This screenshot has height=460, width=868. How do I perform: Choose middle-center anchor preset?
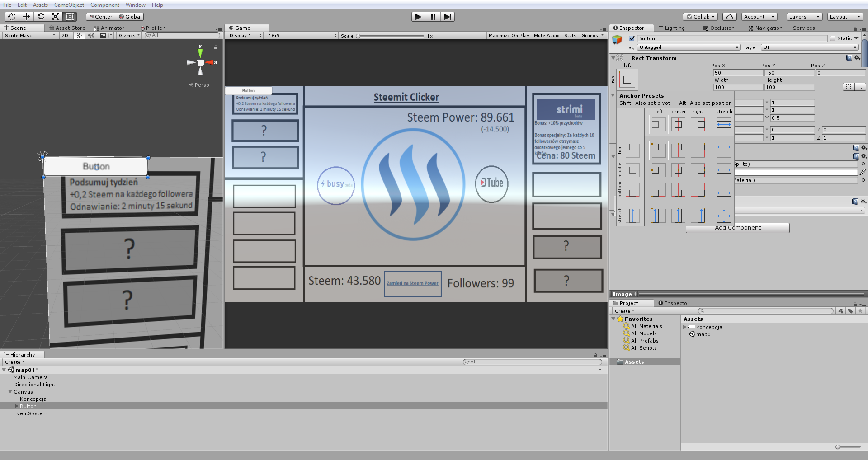click(678, 170)
